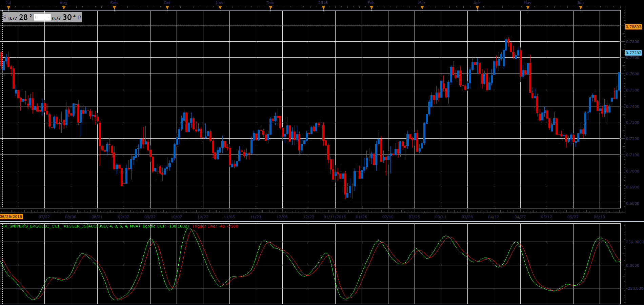This screenshot has width=644, height=305.
Task: Click the 07/22 date axis label
Action: pos(44,217)
